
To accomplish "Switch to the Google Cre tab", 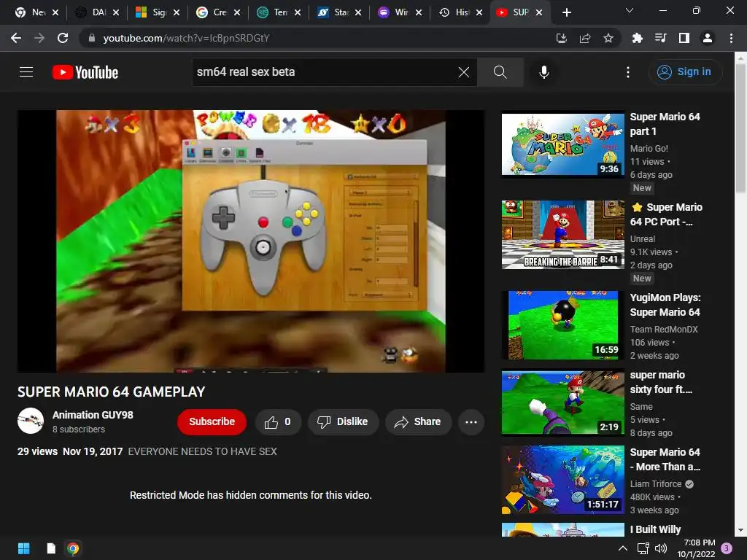I will [214, 12].
